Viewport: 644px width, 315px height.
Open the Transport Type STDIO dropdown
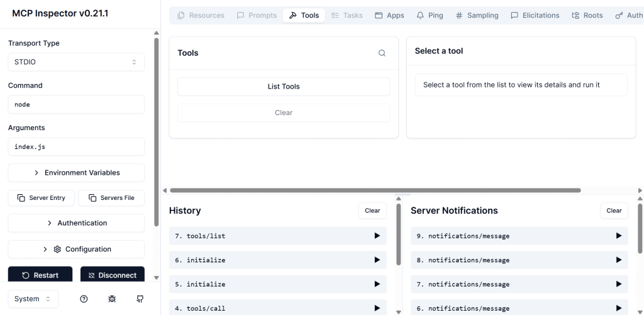click(x=76, y=62)
